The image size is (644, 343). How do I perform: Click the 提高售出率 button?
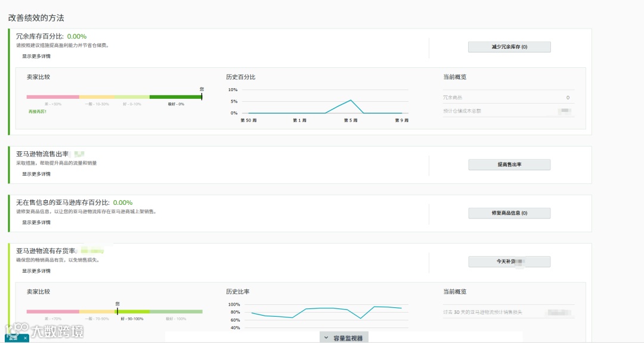[x=509, y=164]
